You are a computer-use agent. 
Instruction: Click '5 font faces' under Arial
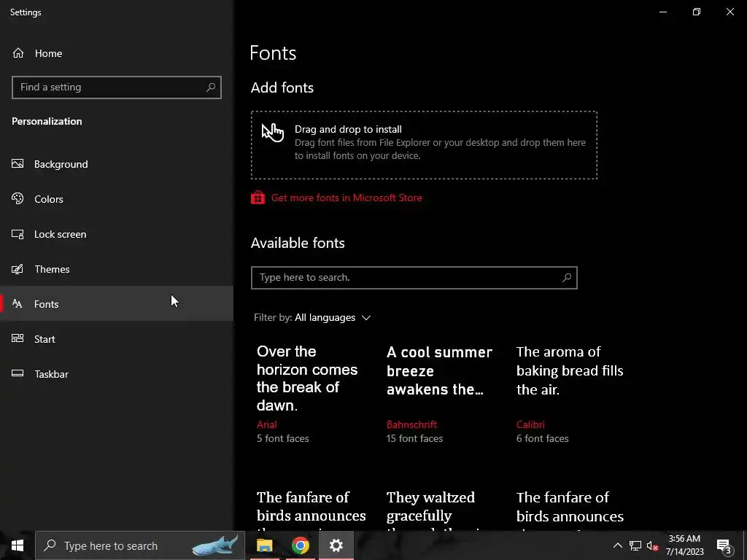click(282, 438)
